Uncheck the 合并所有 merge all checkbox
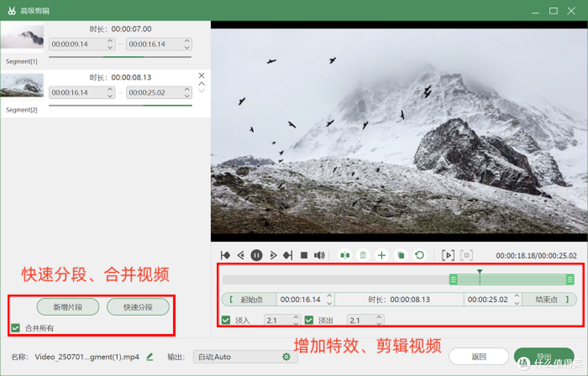The image size is (588, 376). pyautogui.click(x=15, y=328)
